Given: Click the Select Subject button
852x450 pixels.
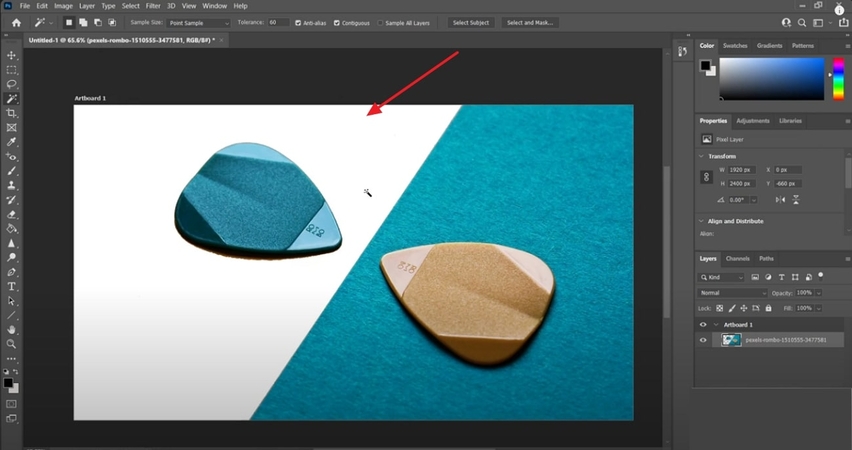Looking at the screenshot, I should [x=471, y=22].
